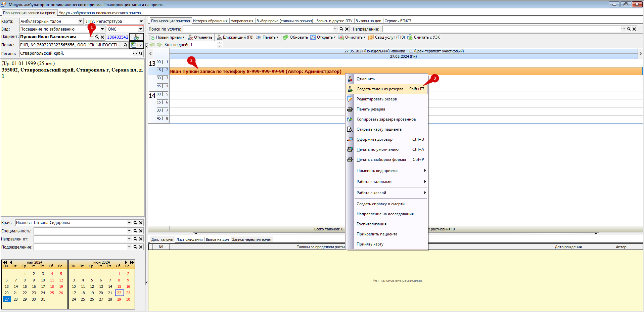
Task: Switch to Сервисы ЕГИСЗ tab
Action: 398,21
